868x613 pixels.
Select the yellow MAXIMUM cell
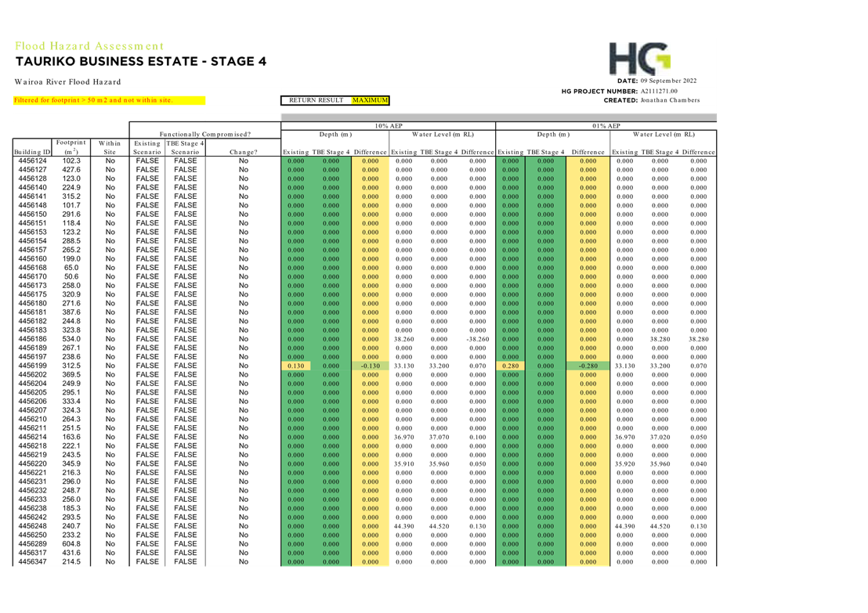pyautogui.click(x=370, y=100)
